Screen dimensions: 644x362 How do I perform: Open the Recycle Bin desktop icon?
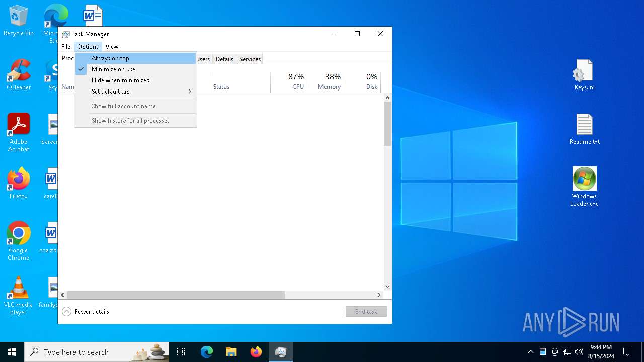pyautogui.click(x=19, y=21)
